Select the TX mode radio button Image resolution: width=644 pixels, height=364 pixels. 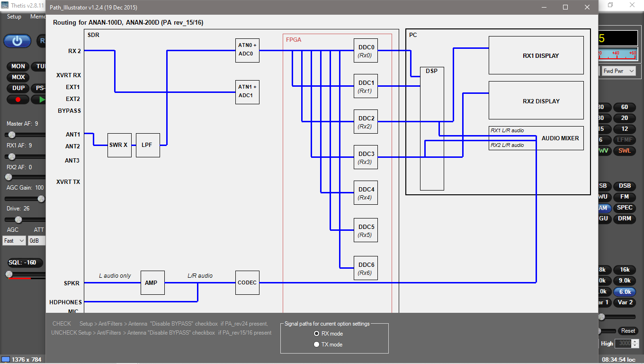pyautogui.click(x=317, y=345)
